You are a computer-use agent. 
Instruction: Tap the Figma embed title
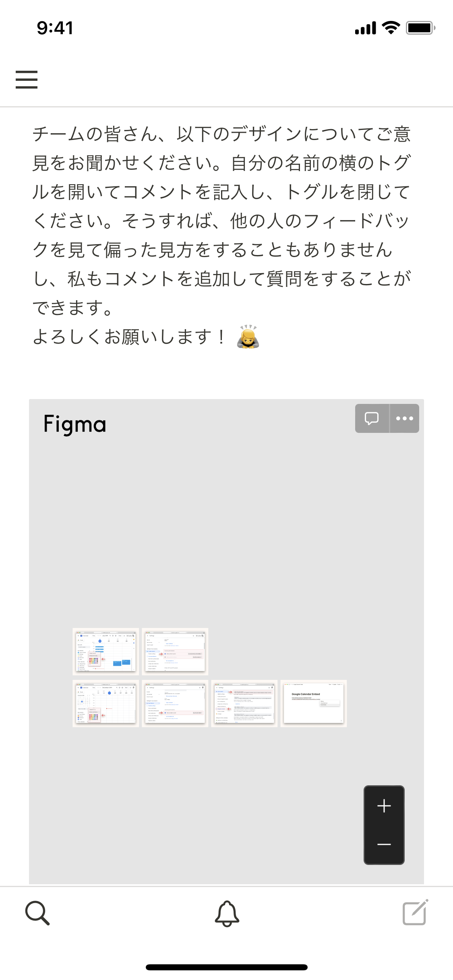[75, 424]
